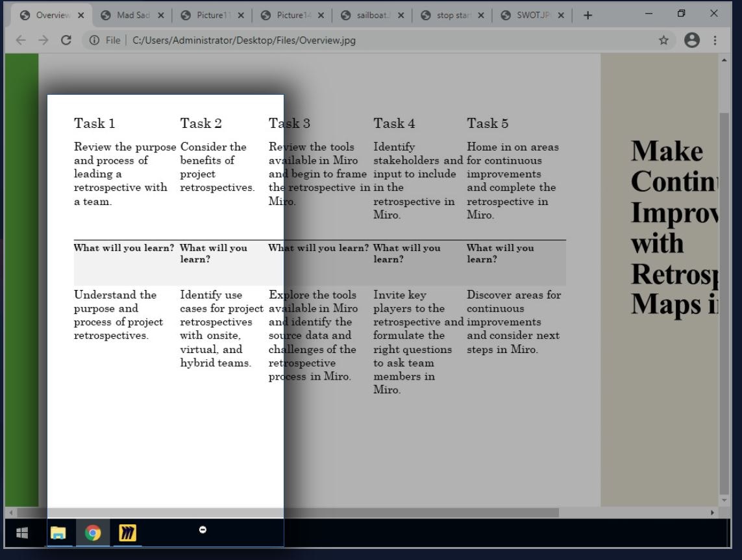Click the 'Task 1' heading

pyautogui.click(x=95, y=123)
